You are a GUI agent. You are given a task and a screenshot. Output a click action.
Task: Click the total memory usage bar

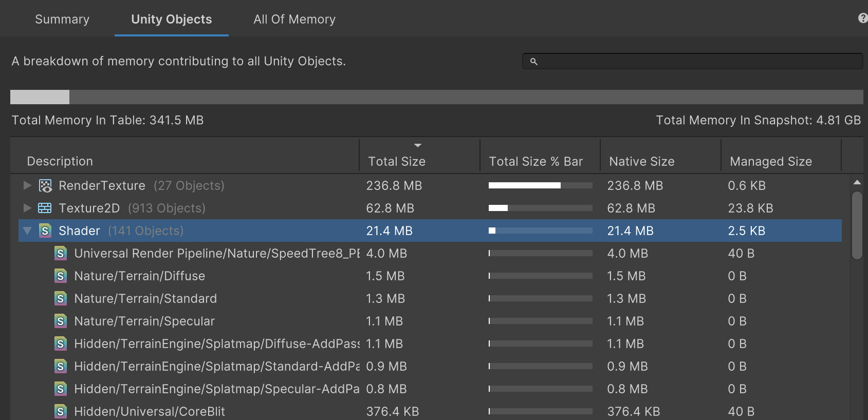pyautogui.click(x=436, y=97)
